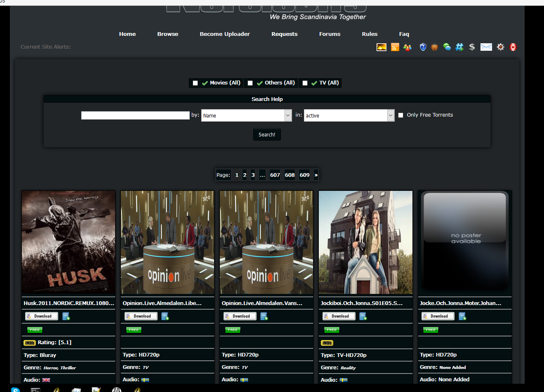Open Husk.2011.NORDiC.REMUX title link

point(69,303)
